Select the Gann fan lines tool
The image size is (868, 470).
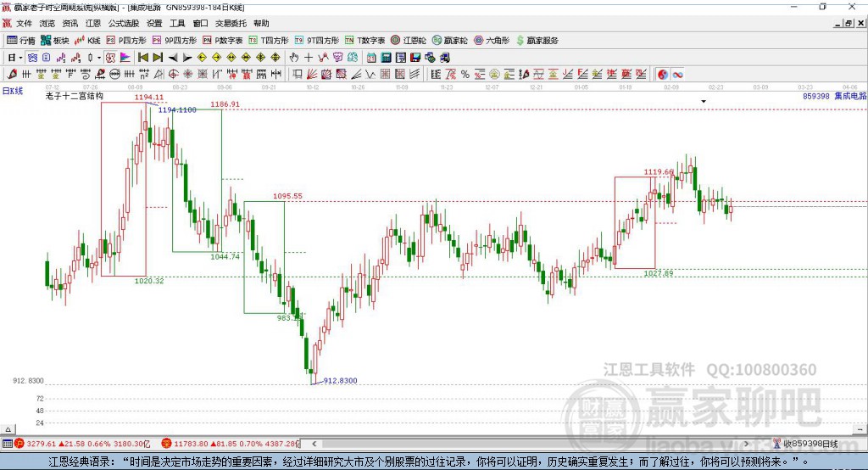pos(312,75)
